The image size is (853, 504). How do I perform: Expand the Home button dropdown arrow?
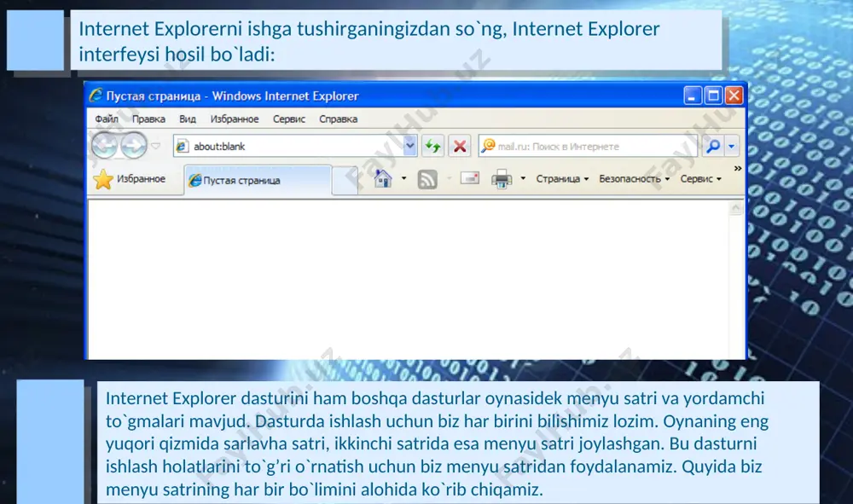[x=403, y=178]
